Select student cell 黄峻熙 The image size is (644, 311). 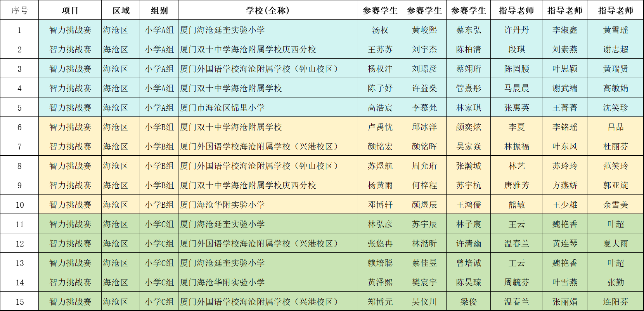[x=424, y=30]
